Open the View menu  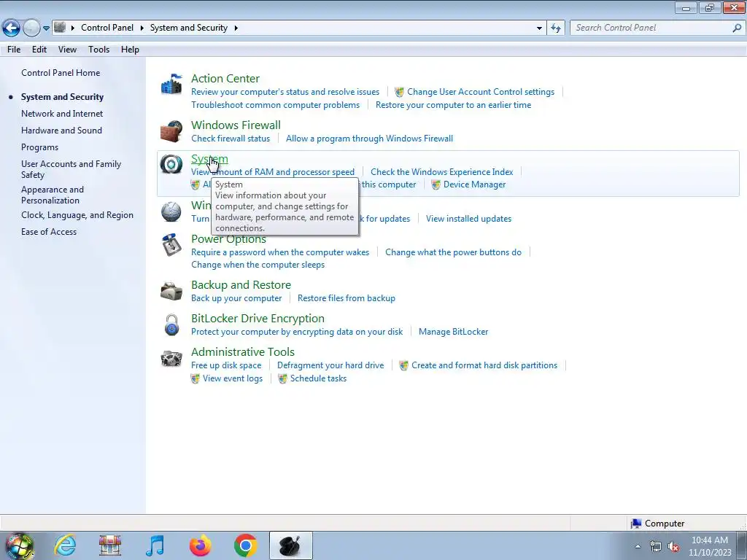(x=67, y=50)
